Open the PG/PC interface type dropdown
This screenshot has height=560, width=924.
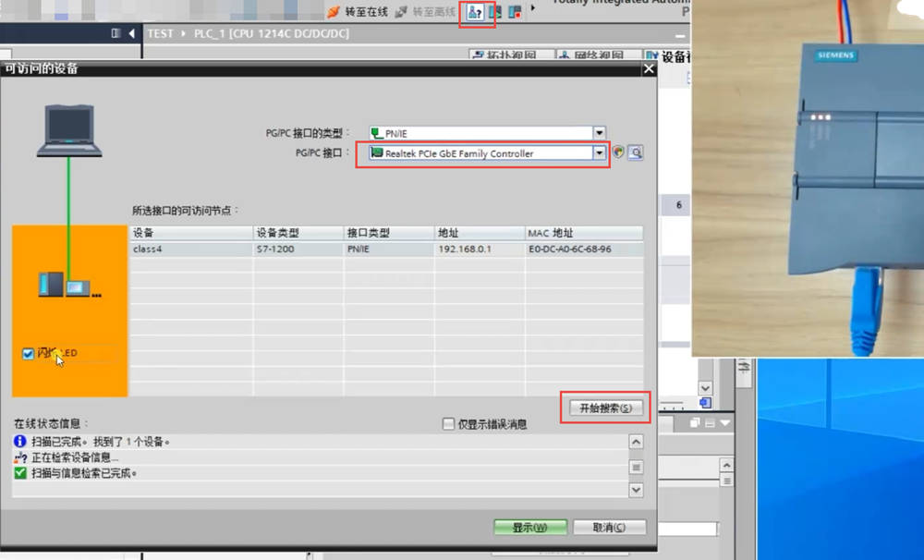pyautogui.click(x=600, y=133)
